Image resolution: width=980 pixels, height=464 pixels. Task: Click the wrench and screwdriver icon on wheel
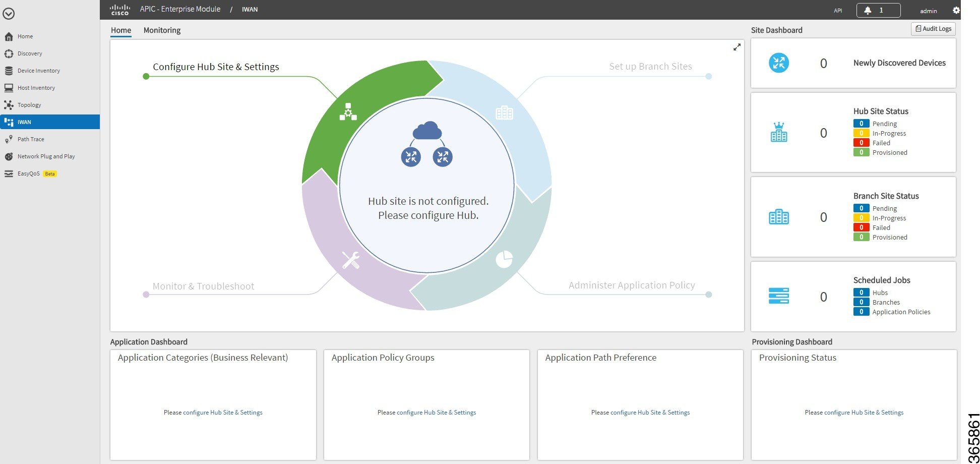[351, 260]
